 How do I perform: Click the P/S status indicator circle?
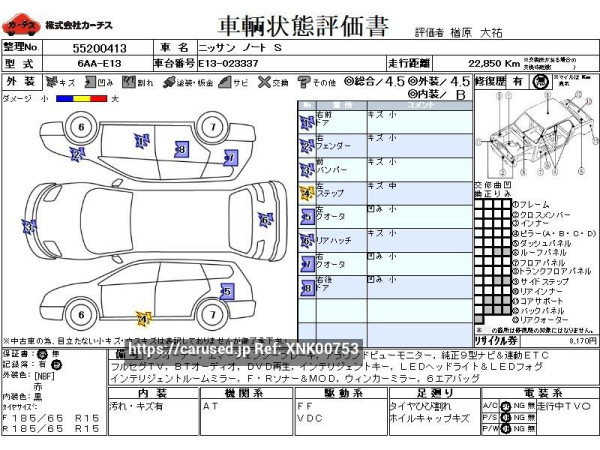pyautogui.click(x=506, y=416)
